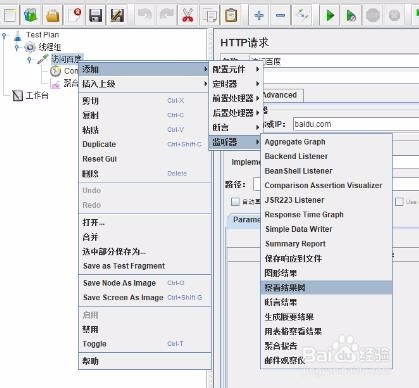Viewport: 419px width, 388px height.
Task: Select the 工作台 workbench node
Action: pyautogui.click(x=37, y=96)
